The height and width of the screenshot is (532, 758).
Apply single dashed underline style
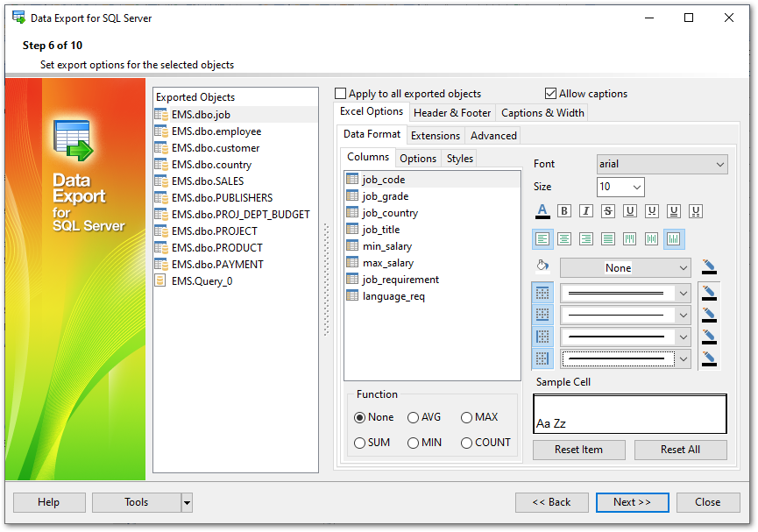coord(652,211)
